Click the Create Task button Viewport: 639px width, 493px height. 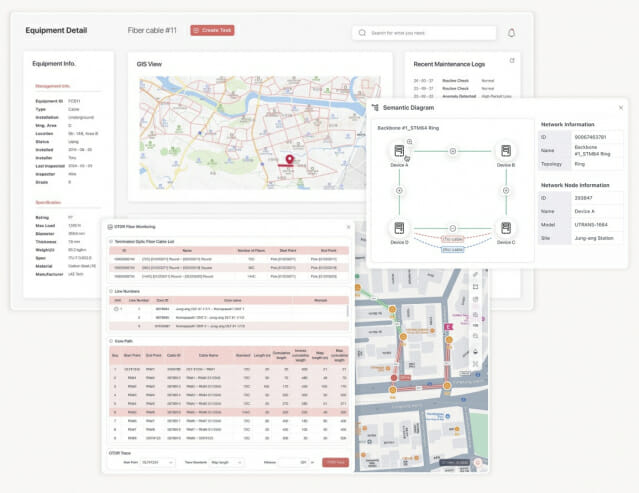212,30
